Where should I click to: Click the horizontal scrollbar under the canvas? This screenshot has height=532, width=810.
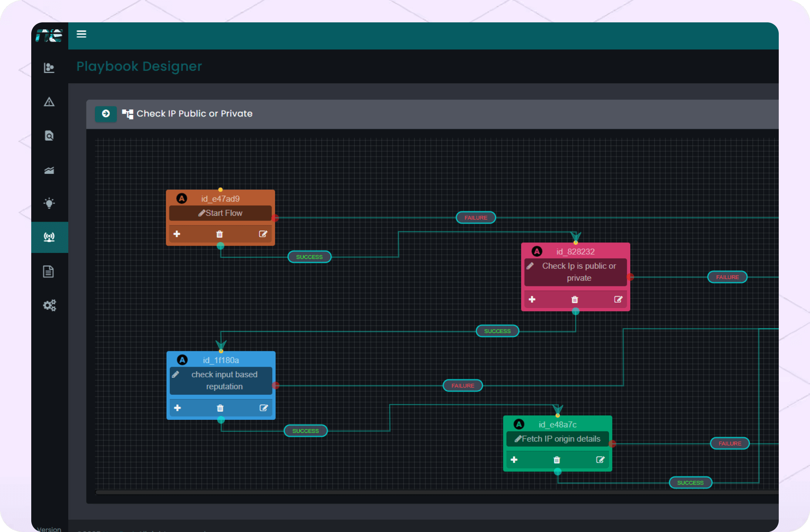coord(386,492)
